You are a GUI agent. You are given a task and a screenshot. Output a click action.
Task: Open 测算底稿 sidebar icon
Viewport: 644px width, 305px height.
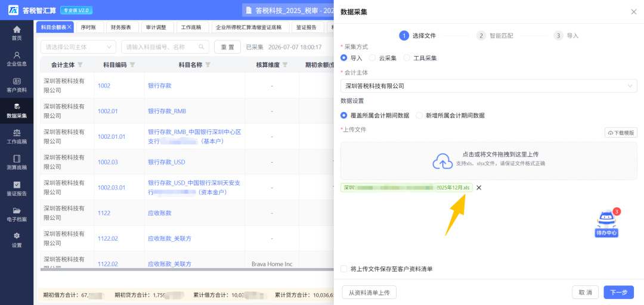[x=17, y=158]
